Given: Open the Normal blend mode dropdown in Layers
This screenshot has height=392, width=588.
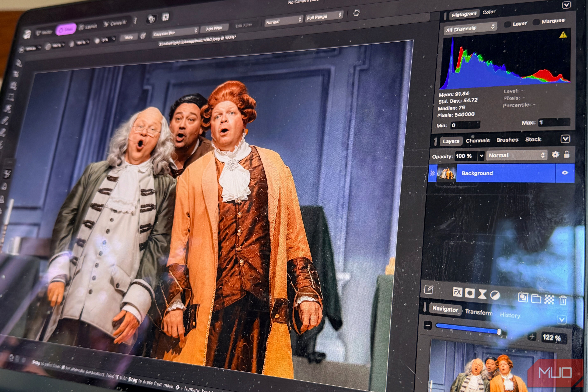Looking at the screenshot, I should click(x=517, y=155).
